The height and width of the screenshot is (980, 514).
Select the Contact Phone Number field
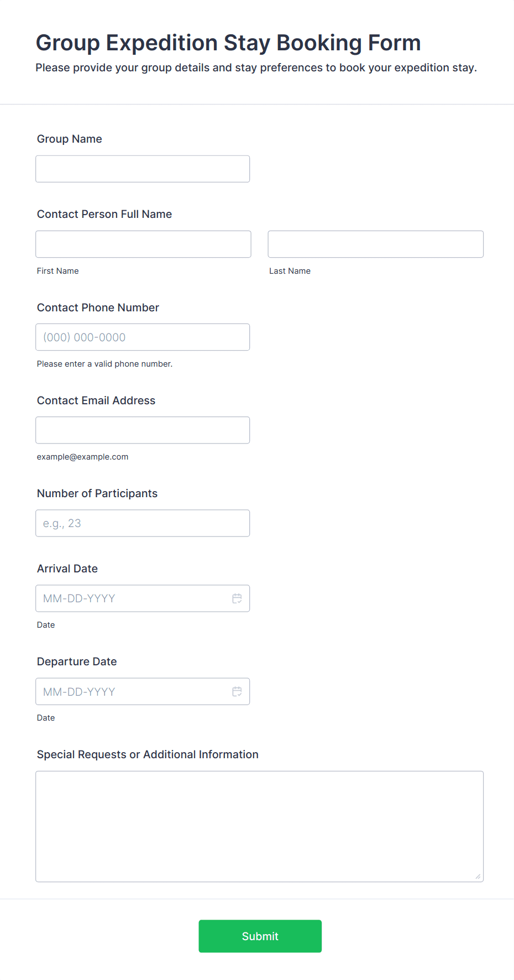tap(143, 337)
